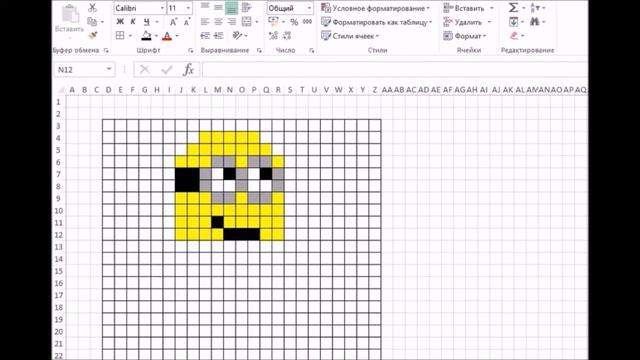Increase font size with large A icon
This screenshot has height=360, width=640.
[173, 22]
